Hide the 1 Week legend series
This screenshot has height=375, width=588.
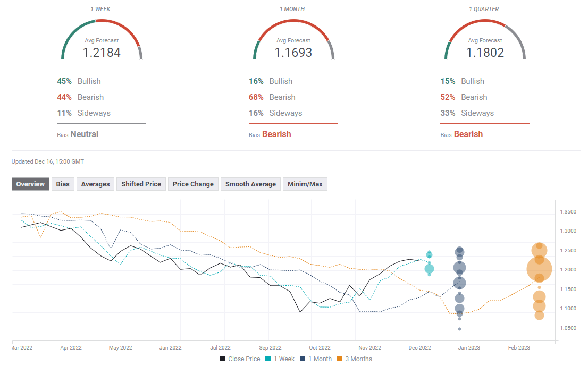[283, 359]
